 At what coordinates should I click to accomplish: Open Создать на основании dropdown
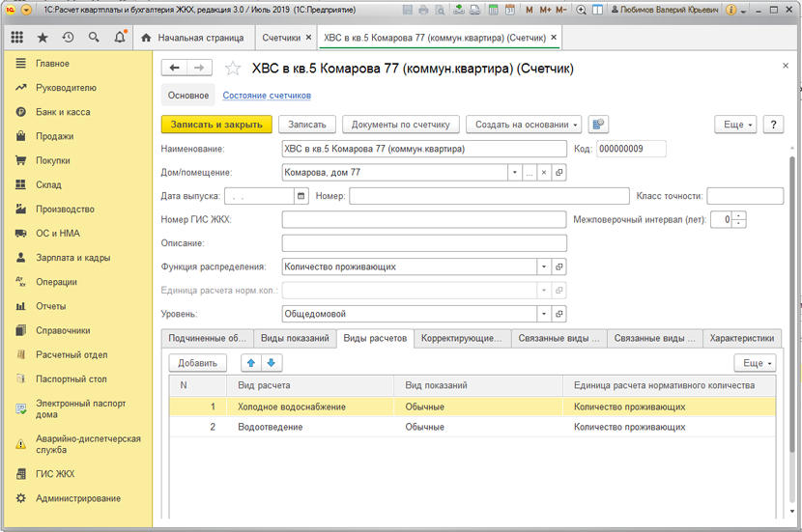pos(525,125)
